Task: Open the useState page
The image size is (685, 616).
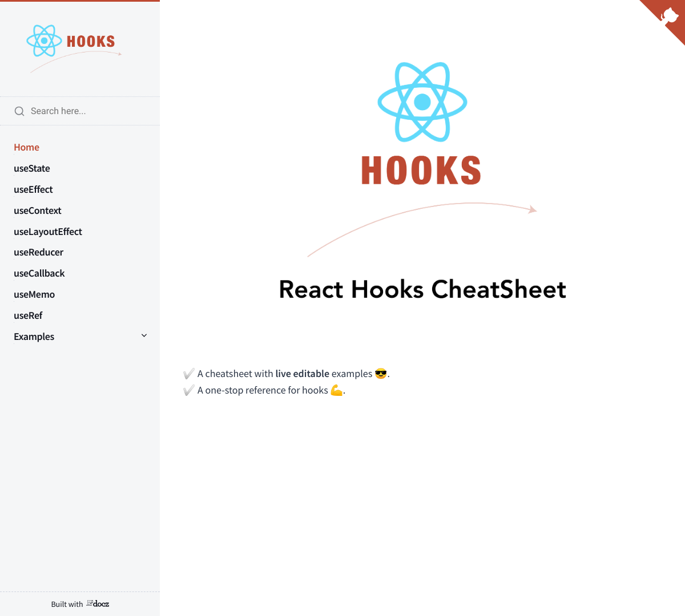Action: [x=32, y=168]
